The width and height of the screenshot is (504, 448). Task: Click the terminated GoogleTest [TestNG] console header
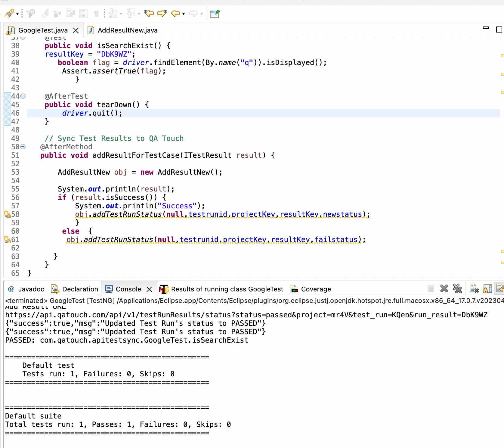[x=255, y=300]
